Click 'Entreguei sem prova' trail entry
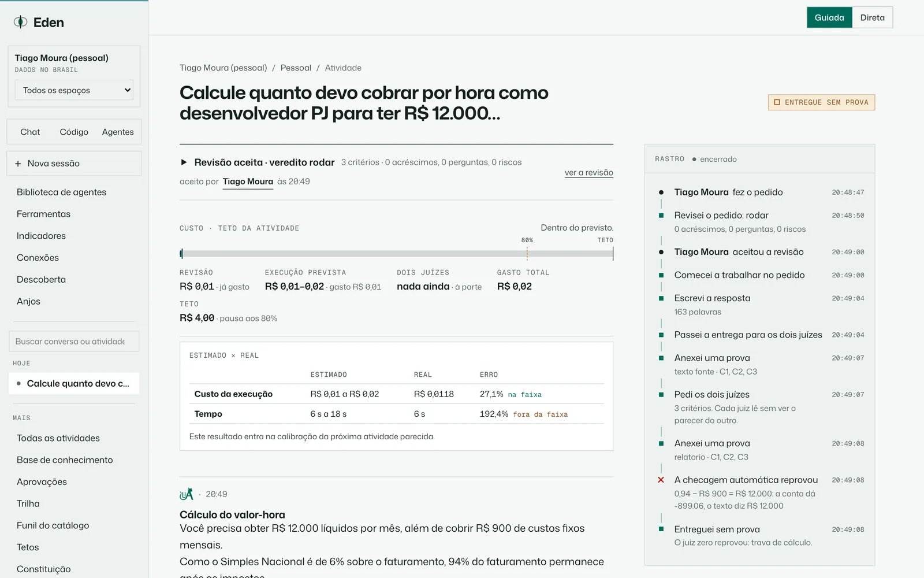 [x=717, y=529]
